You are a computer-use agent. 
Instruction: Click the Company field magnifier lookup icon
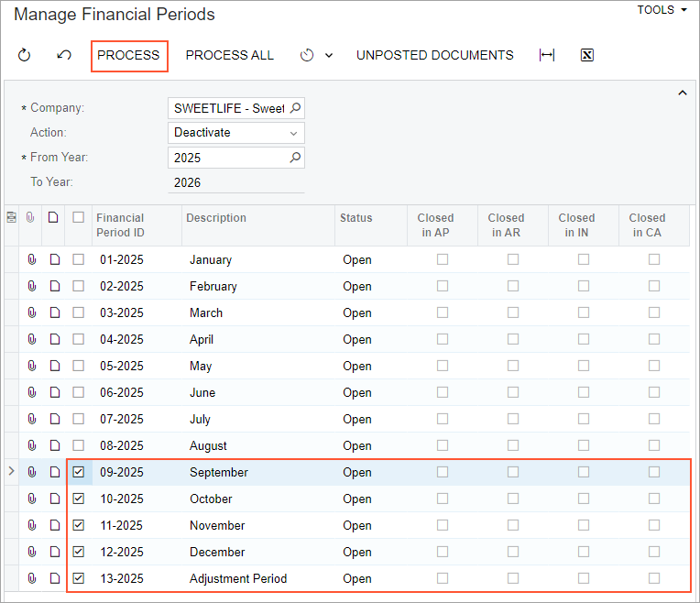click(x=295, y=108)
